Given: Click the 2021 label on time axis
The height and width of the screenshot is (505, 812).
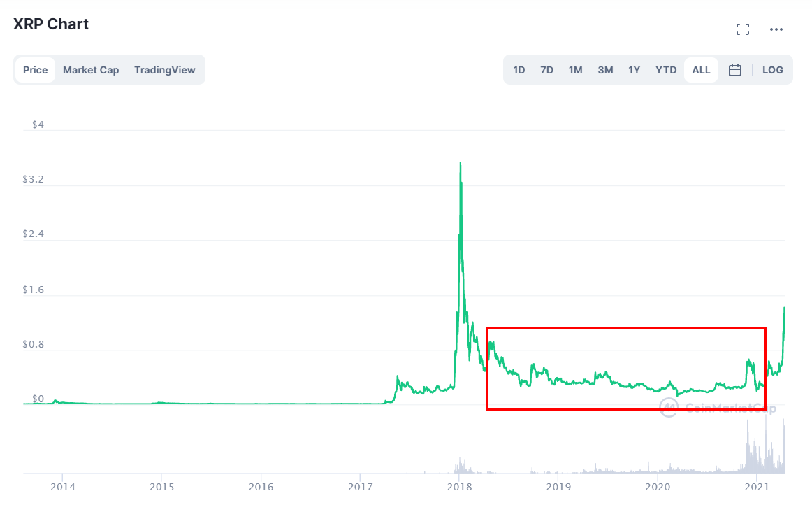Looking at the screenshot, I should (x=757, y=486).
